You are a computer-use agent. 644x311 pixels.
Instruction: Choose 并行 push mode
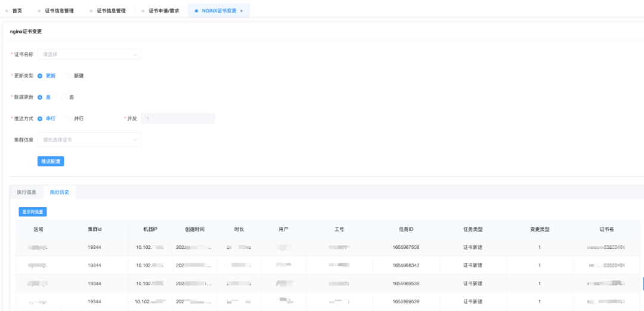pos(69,118)
